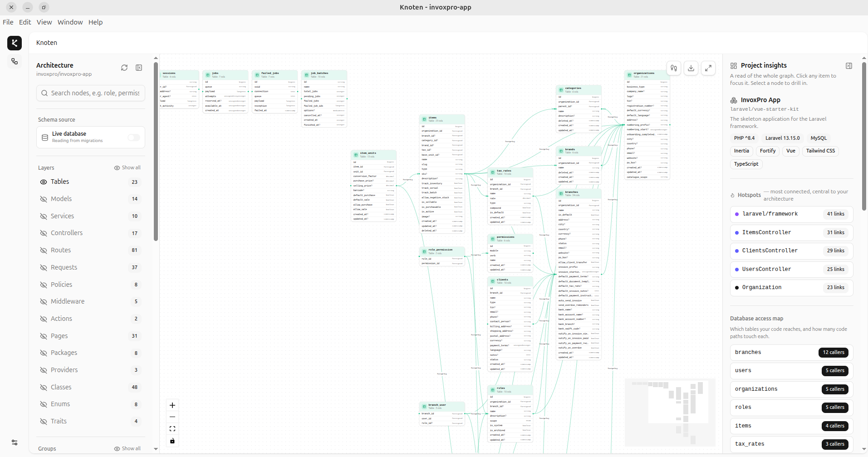Click the left panel scroll down arrow
This screenshot has width=868, height=457.
156,449
